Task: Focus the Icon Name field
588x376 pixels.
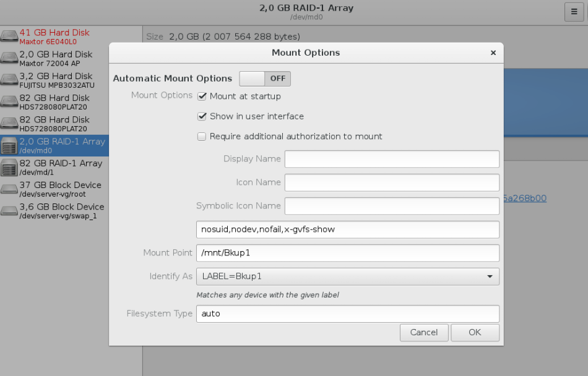Action: pos(392,183)
